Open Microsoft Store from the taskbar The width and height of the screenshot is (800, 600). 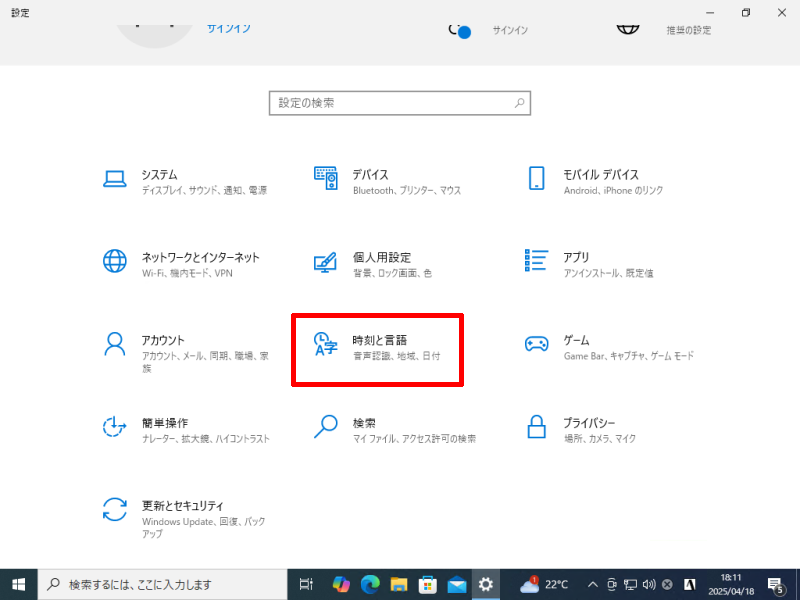pos(428,584)
